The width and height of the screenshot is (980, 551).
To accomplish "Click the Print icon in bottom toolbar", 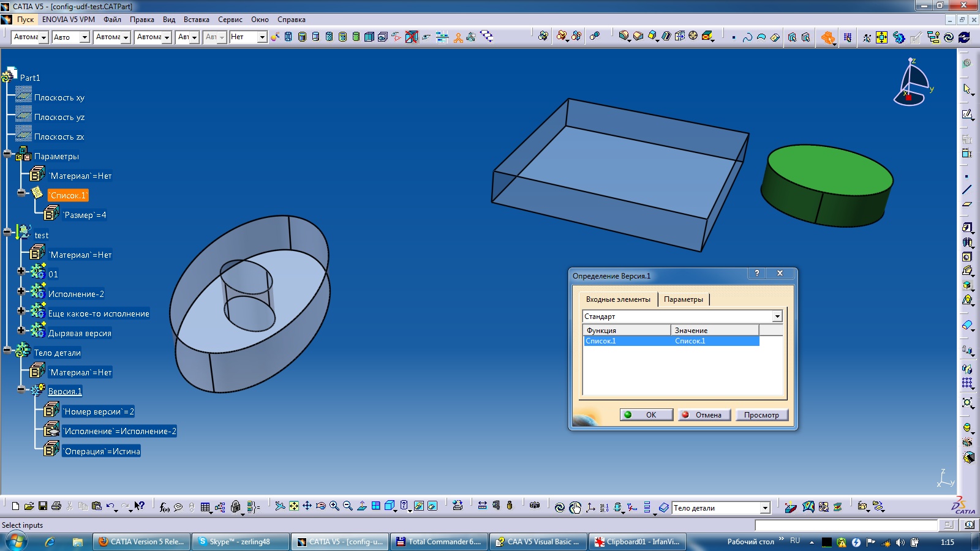I will [x=56, y=506].
